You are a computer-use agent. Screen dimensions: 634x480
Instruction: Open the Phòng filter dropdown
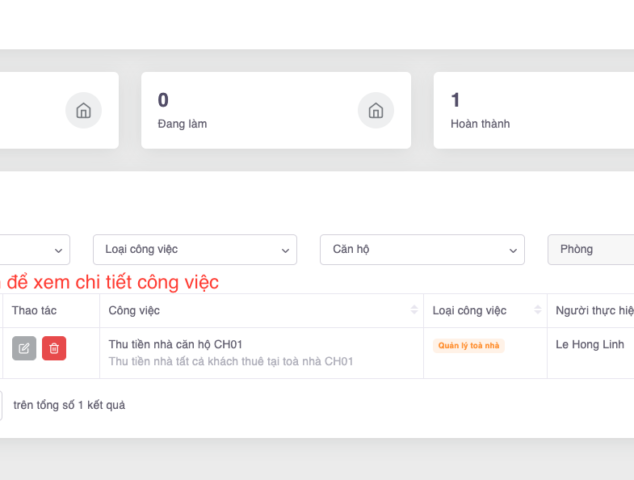(590, 249)
